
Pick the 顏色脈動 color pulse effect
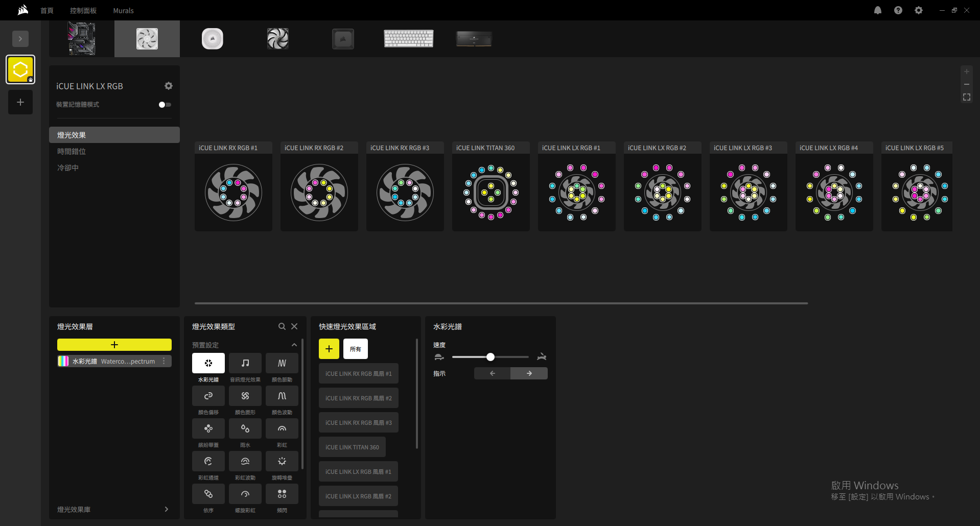coord(282,363)
